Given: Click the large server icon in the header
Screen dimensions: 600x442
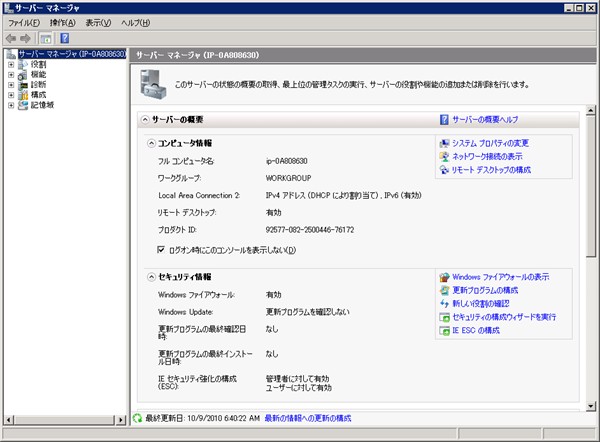Looking at the screenshot, I should tap(153, 85).
